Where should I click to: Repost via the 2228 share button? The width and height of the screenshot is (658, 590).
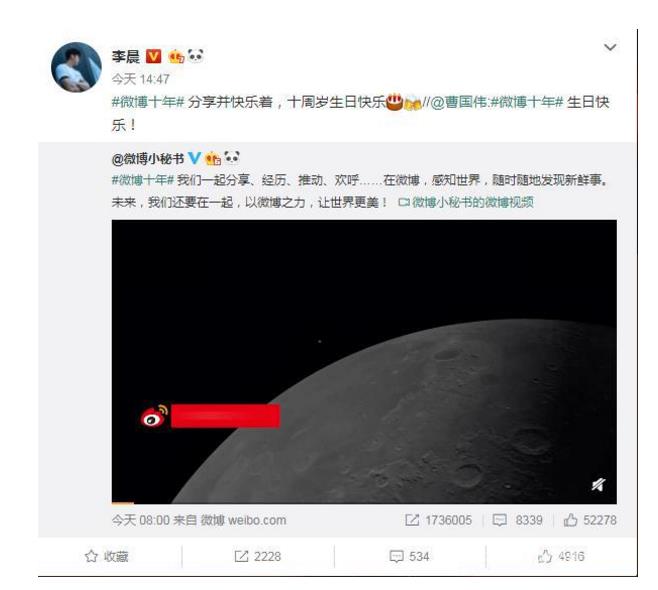pos(258,556)
